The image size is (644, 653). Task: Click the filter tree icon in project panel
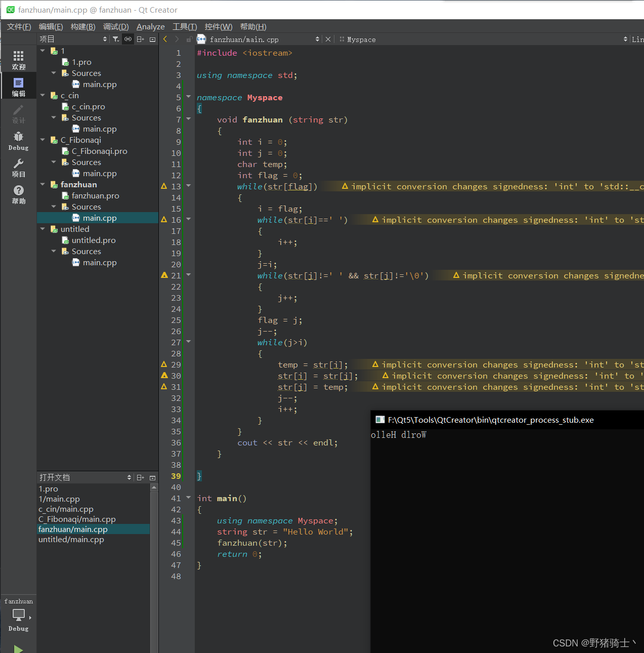116,39
